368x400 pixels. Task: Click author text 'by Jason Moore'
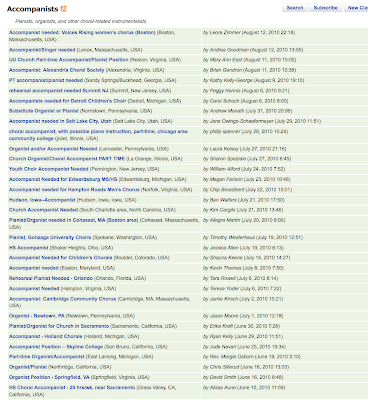click(x=221, y=316)
